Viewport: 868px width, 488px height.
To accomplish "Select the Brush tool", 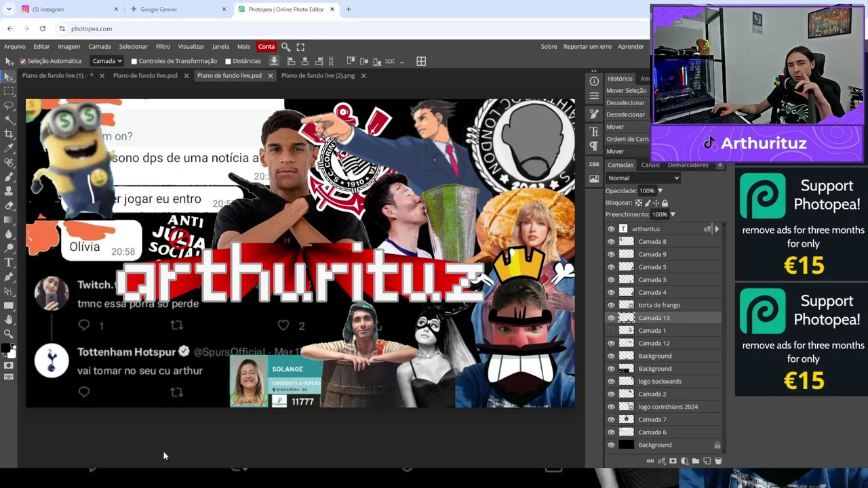I will coord(9,176).
